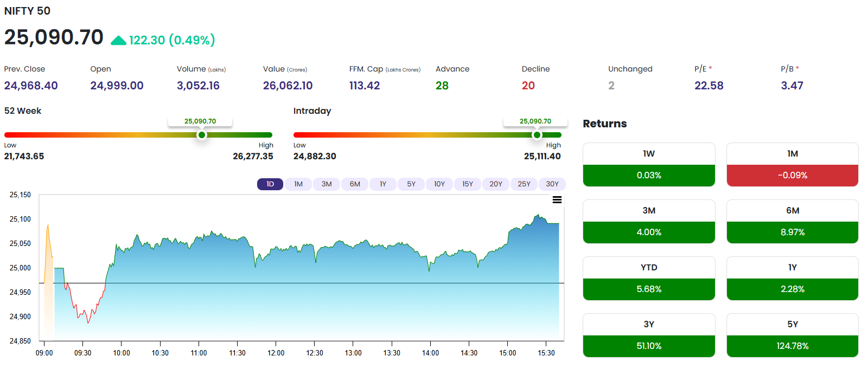868x369 pixels.
Task: Click the P/E value 22.58
Action: click(x=709, y=86)
